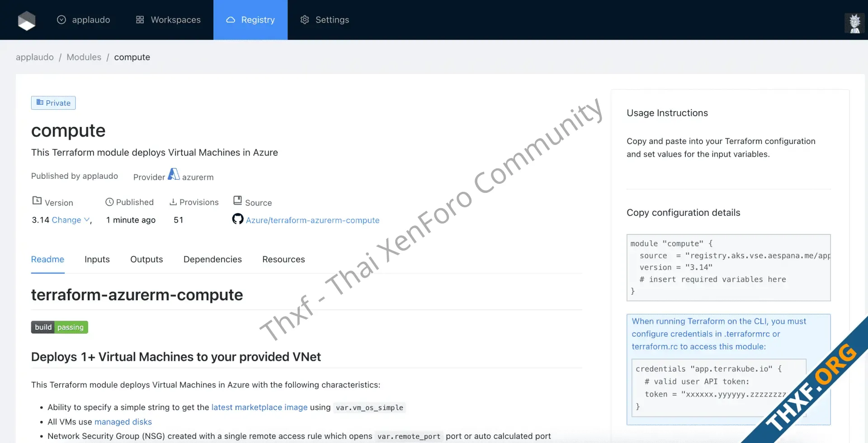Screen dimensions: 868x443
Task: Open the applaudo organization menu item
Action: coord(83,20)
